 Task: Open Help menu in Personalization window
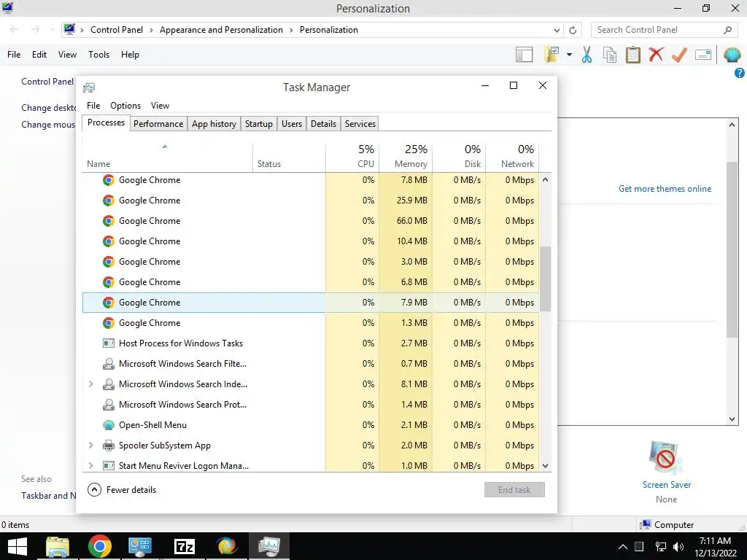tap(130, 55)
